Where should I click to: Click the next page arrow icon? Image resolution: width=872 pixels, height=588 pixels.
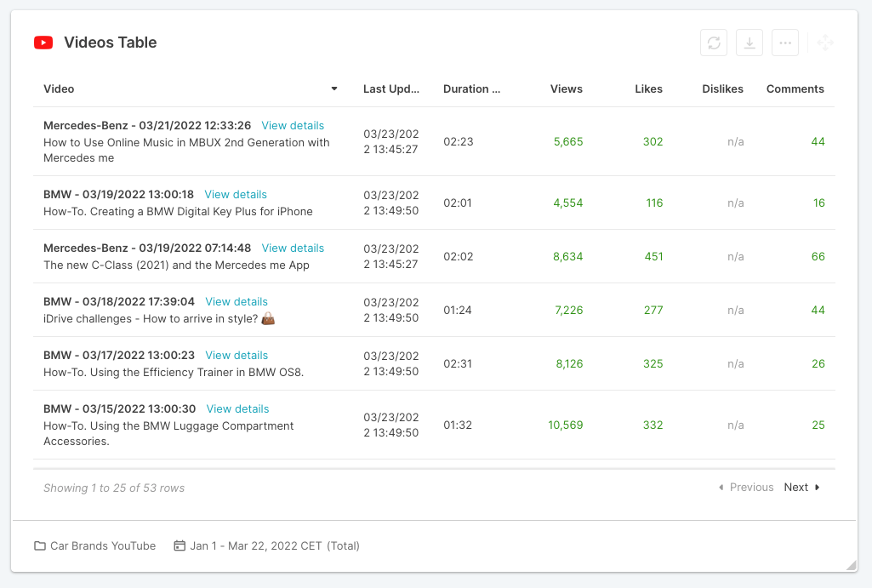click(817, 488)
